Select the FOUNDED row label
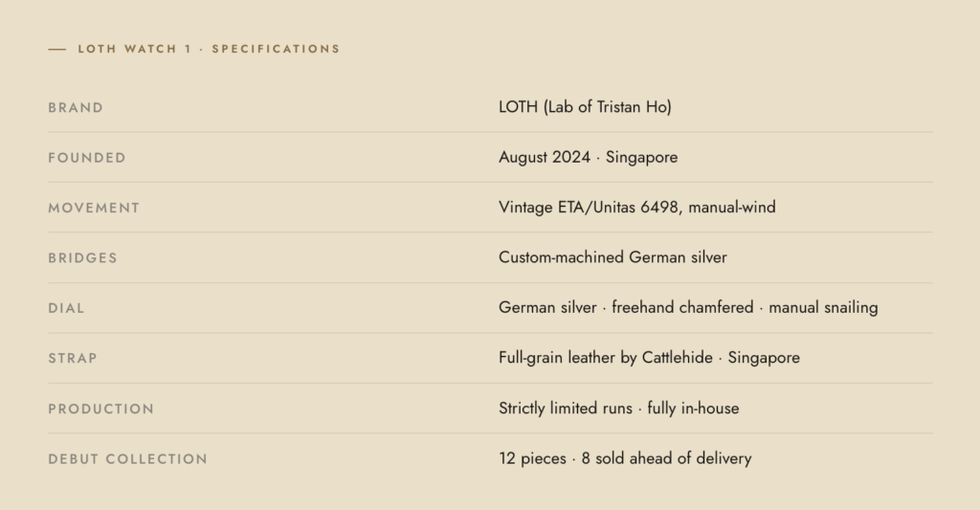The image size is (980, 510). [87, 158]
